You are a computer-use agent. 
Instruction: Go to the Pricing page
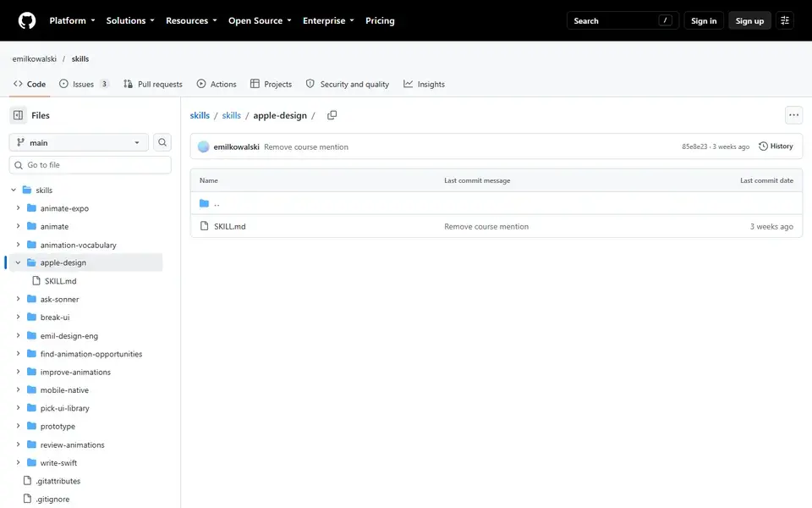pyautogui.click(x=380, y=20)
